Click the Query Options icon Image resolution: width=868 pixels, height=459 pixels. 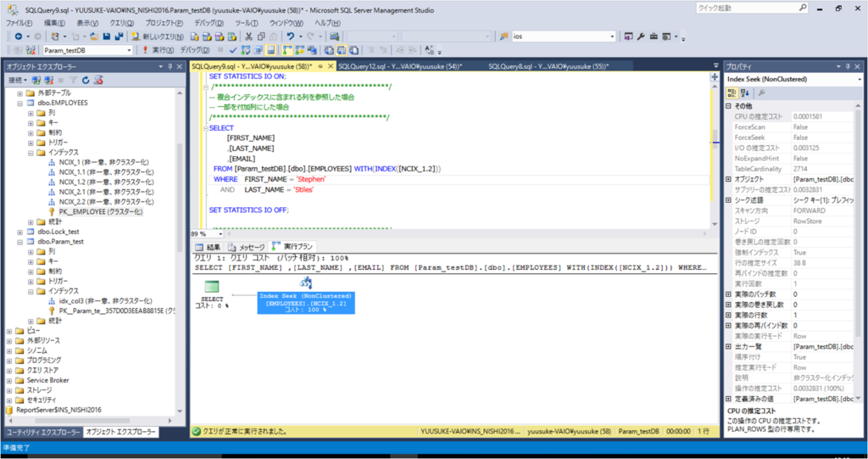click(x=258, y=50)
